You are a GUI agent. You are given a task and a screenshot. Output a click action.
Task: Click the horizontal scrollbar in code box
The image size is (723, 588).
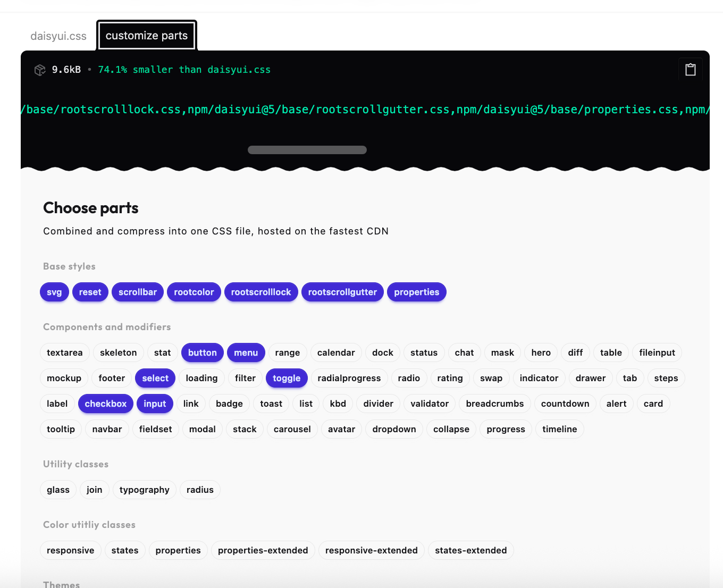pyautogui.click(x=307, y=150)
